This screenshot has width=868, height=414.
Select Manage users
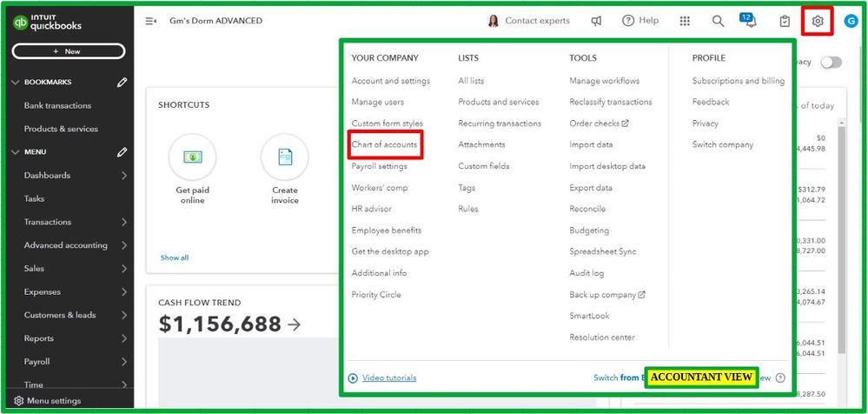click(378, 102)
